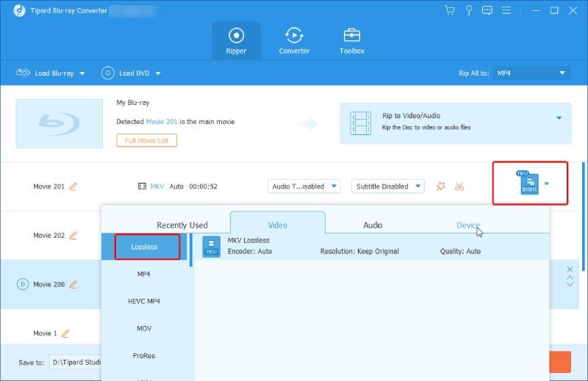Image resolution: width=588 pixels, height=381 pixels.
Task: Click the Load DVD disc icon
Action: coord(107,73)
